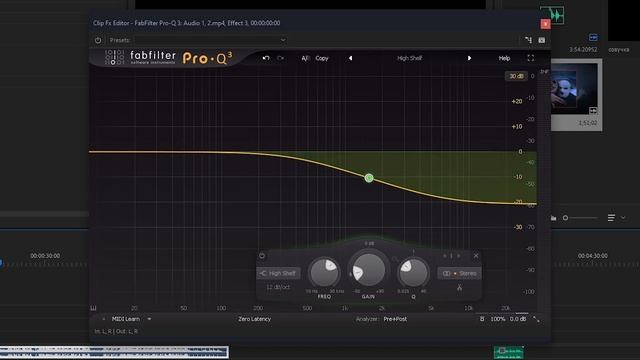Click the Undo arrow in Pro-Q 3
The height and width of the screenshot is (360, 640).
click(x=266, y=58)
